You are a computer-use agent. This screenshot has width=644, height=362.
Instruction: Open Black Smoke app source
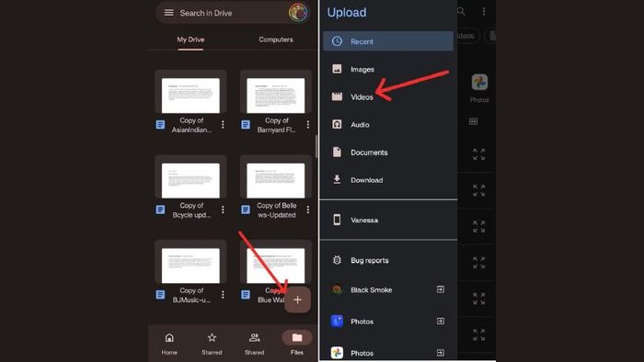(388, 289)
